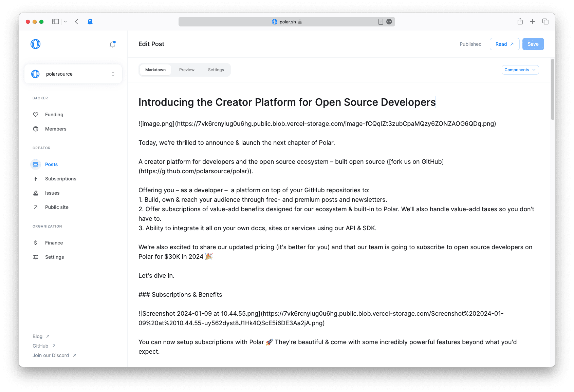Click the arrow icon next to Blog

click(48, 336)
